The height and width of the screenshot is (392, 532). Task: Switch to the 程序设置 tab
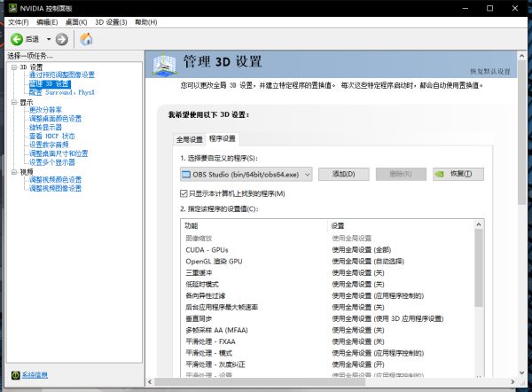pyautogui.click(x=223, y=138)
